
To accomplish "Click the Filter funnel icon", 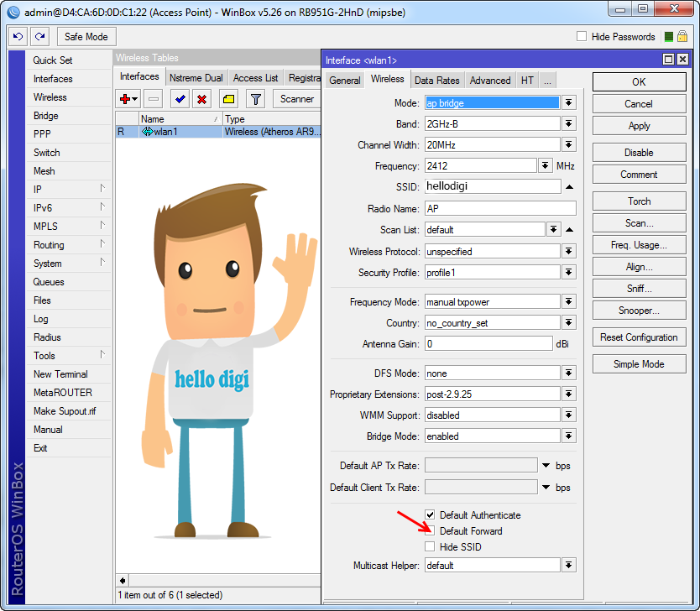I will 256,99.
